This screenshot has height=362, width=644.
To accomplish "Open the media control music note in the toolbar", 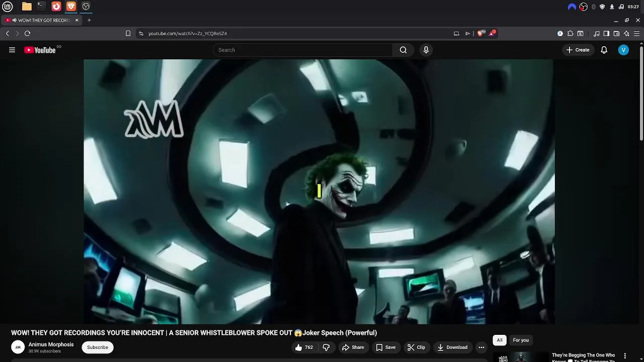I will click(x=596, y=33).
